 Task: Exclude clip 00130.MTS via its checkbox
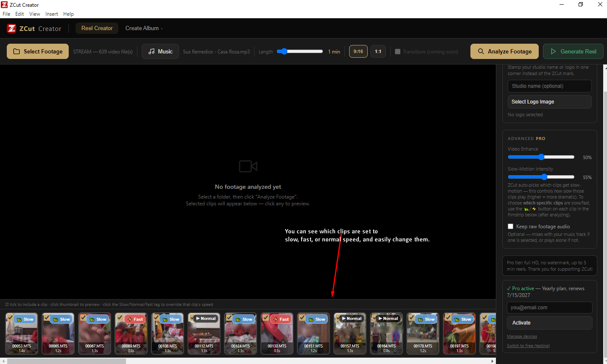coord(266,317)
